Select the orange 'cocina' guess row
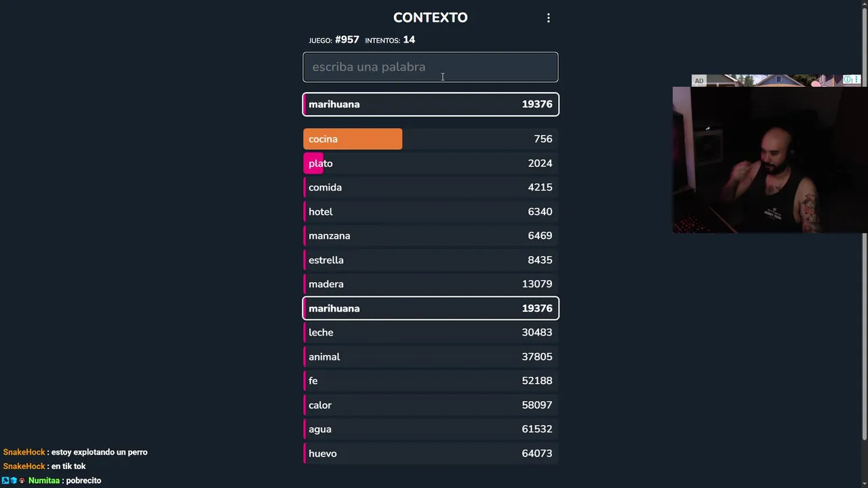 [431, 139]
